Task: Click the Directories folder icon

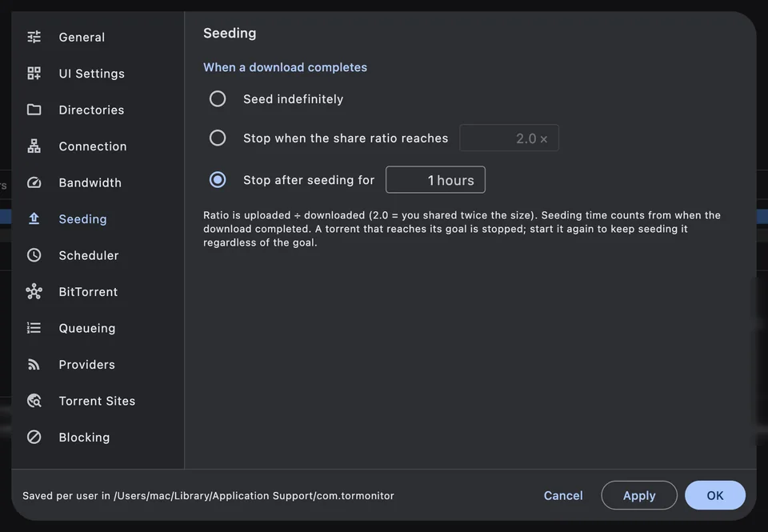Action: point(34,110)
